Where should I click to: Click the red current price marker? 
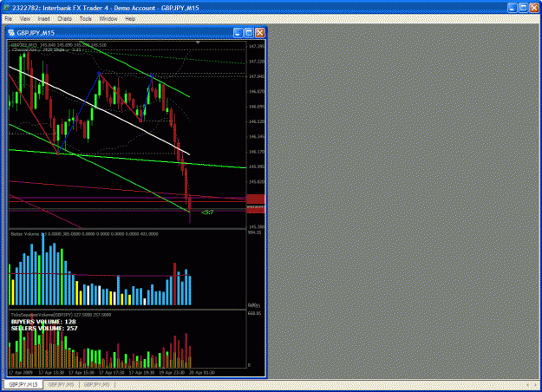coord(256,210)
